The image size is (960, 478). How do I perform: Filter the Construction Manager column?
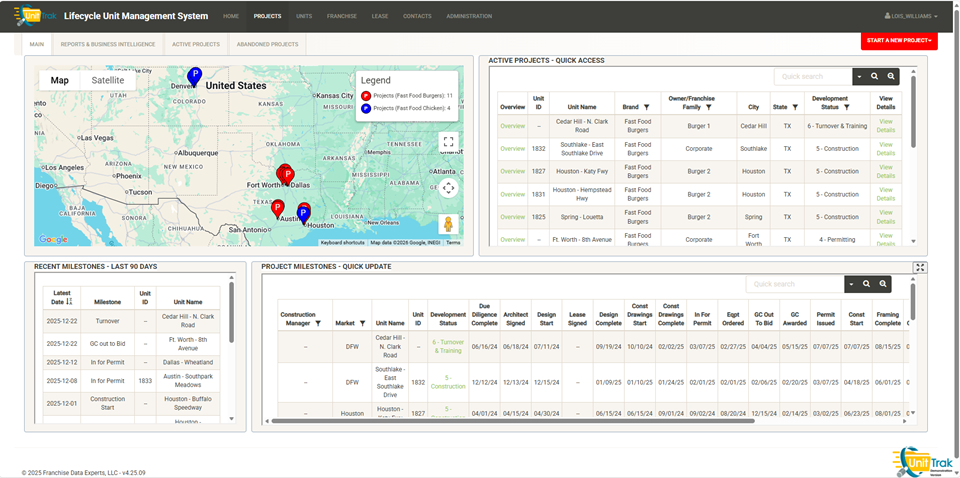click(317, 323)
